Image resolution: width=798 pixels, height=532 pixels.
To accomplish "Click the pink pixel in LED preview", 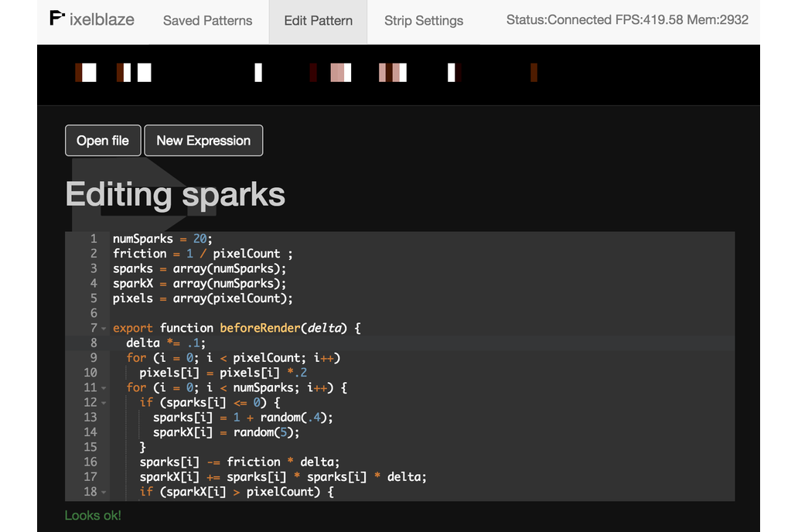I will [x=338, y=73].
